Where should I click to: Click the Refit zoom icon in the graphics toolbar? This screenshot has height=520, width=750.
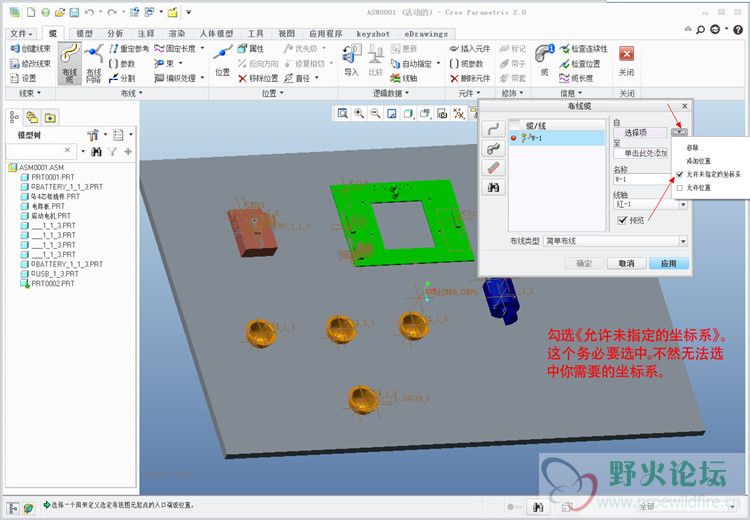(342, 113)
